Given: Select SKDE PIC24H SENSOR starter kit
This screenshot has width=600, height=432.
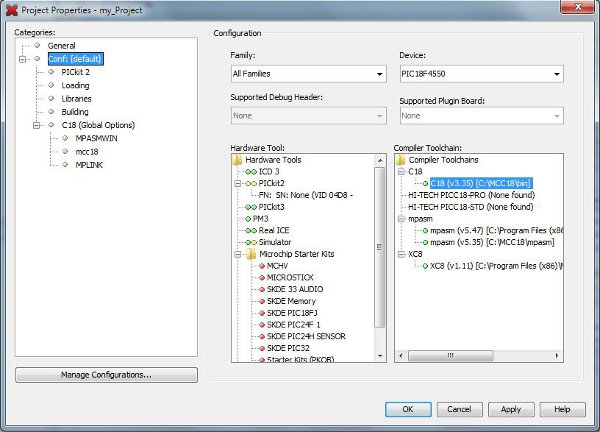Looking at the screenshot, I should point(306,336).
